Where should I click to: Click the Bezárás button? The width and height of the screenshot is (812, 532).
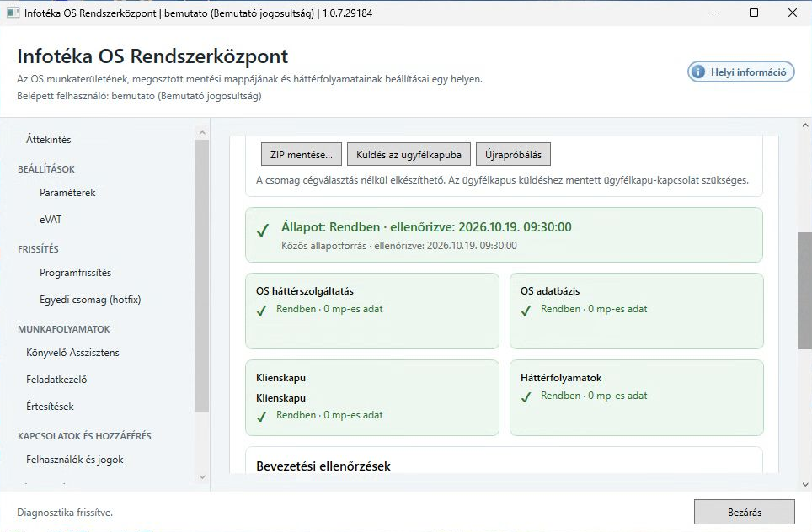(744, 513)
